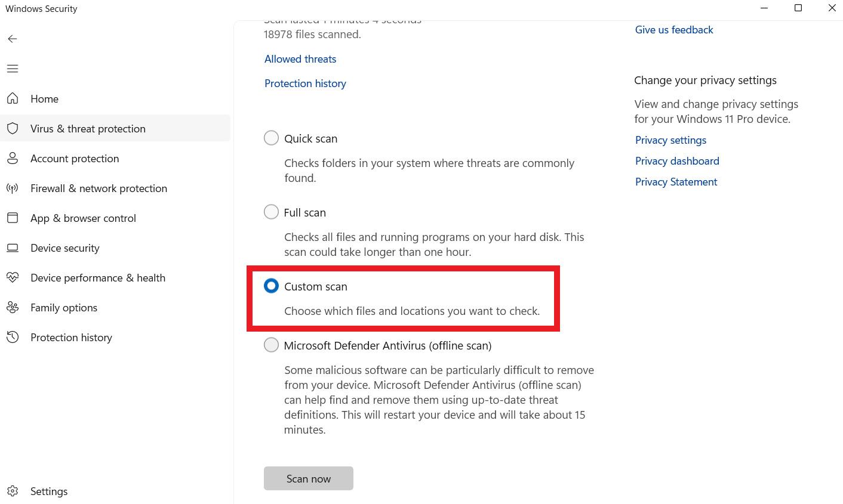Open Firewall & network protection in sidebar
This screenshot has height=504, width=843.
[115, 188]
